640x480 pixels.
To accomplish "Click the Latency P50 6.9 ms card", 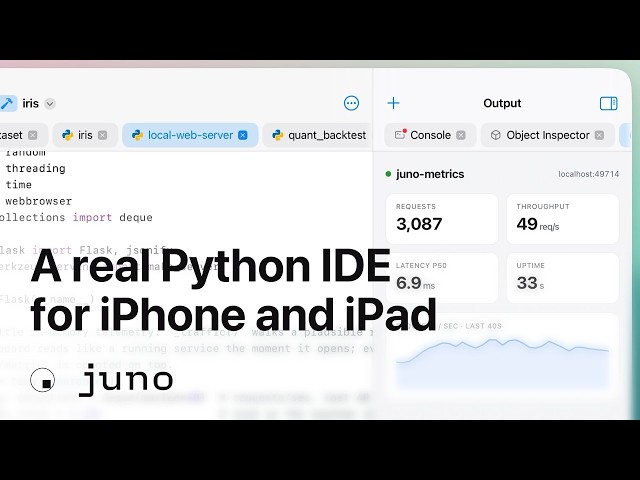I will tap(442, 278).
